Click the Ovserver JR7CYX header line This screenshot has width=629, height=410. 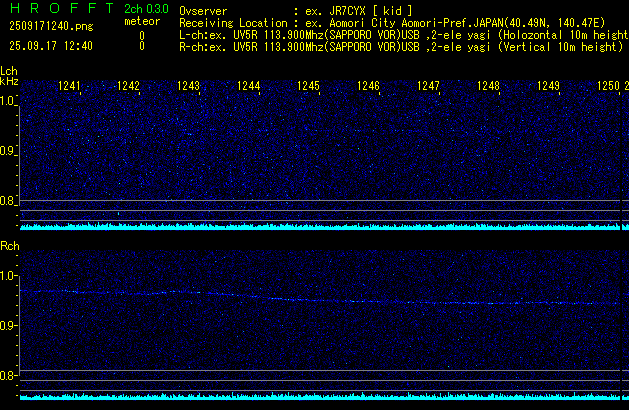click(x=296, y=11)
